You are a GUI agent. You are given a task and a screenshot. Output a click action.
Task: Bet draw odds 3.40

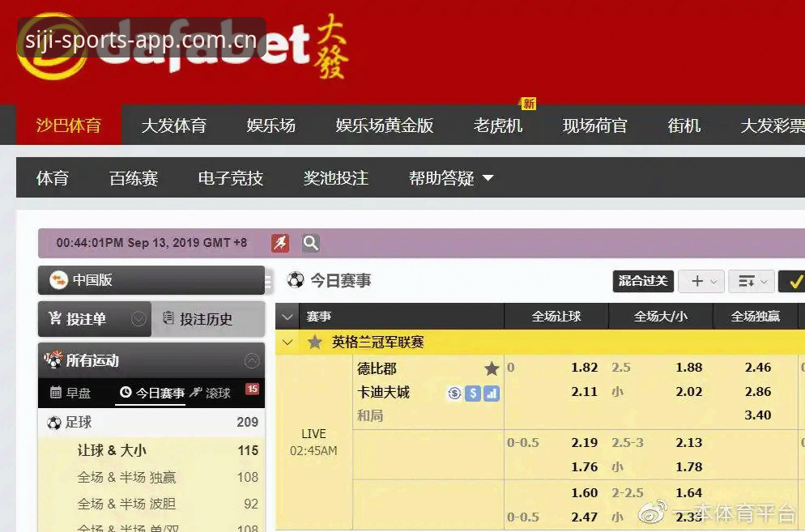pyautogui.click(x=758, y=415)
